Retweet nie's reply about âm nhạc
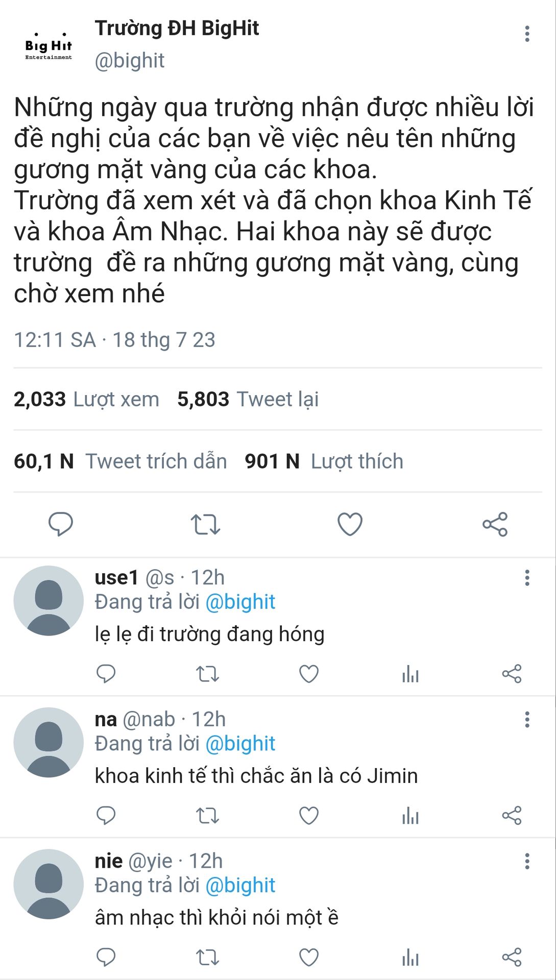Viewport: 556px width, 980px height. pos(208,958)
